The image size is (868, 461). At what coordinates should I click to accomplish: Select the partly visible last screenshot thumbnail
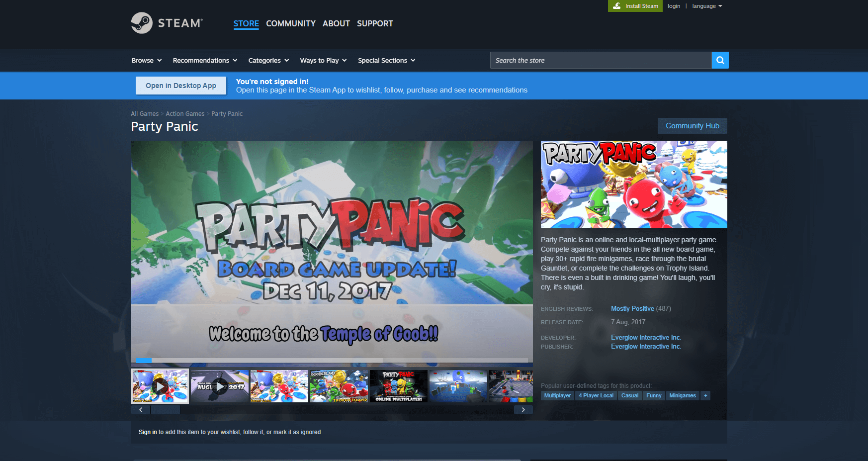[x=511, y=386]
